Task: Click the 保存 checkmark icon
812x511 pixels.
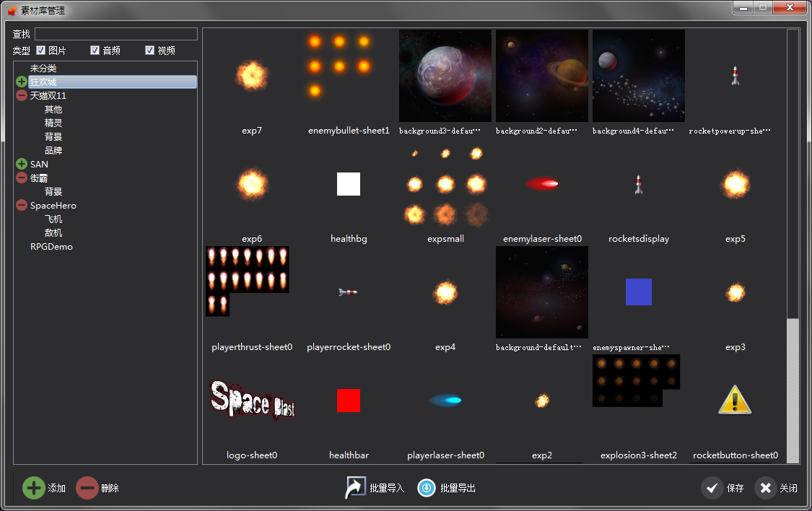Action: point(712,488)
